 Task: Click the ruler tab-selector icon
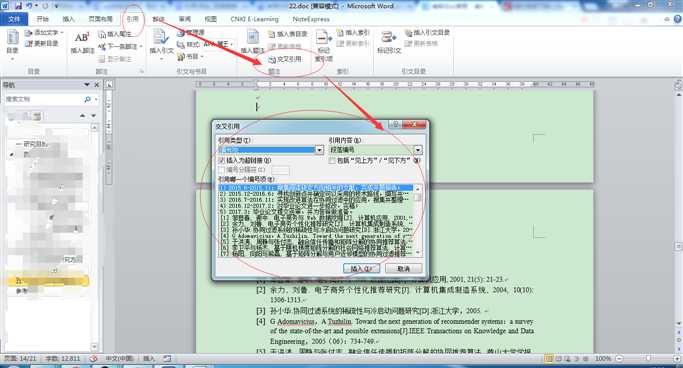[x=109, y=84]
